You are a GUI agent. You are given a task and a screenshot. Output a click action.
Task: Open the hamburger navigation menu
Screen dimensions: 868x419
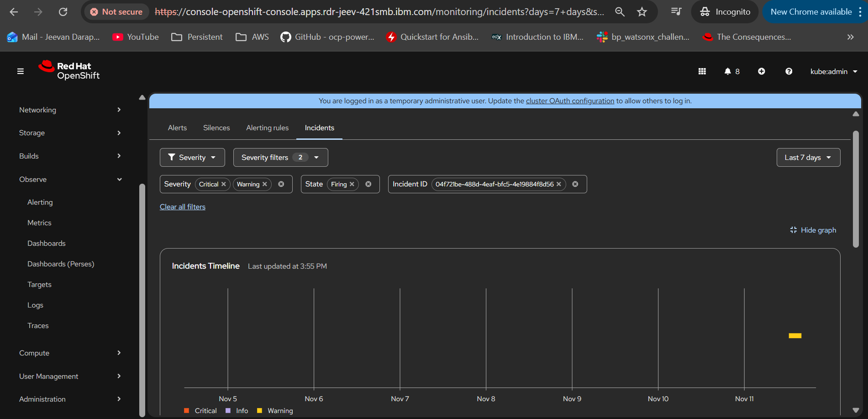[x=21, y=71]
